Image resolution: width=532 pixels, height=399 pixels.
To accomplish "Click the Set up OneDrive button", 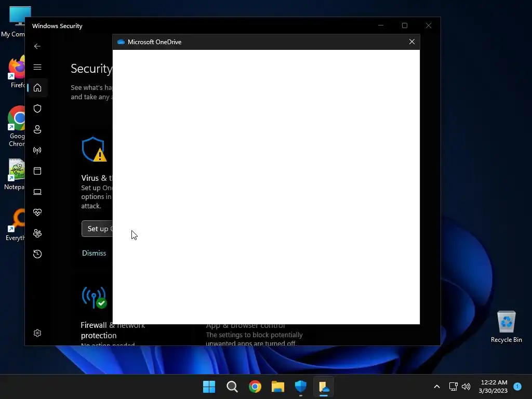I will click(97, 229).
